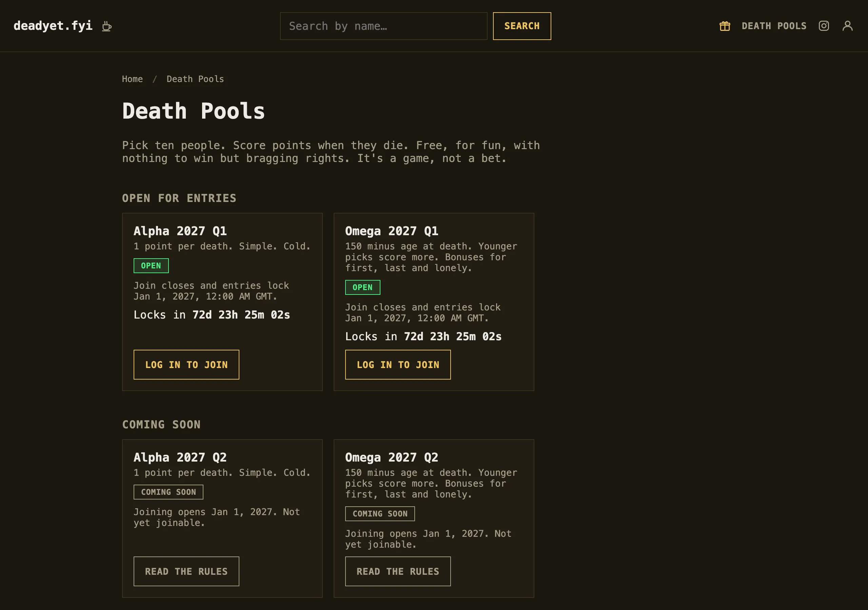Click Alpha 2027 Q1 'Join closes and entries lock' text
This screenshot has width=868, height=610.
(x=211, y=291)
